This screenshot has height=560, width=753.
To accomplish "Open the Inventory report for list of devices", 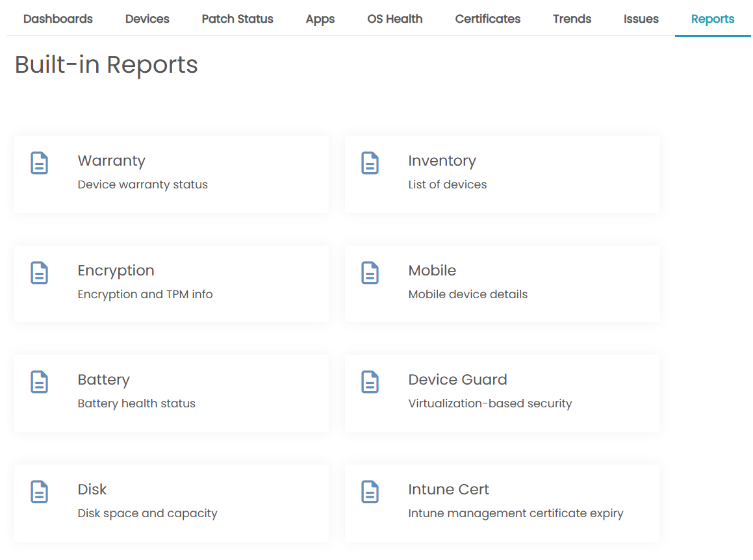I will pos(502,174).
